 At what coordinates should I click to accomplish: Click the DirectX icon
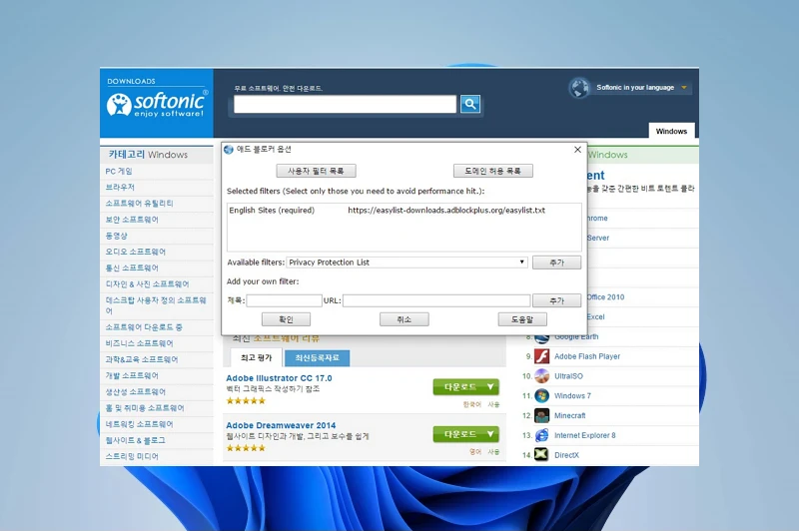pyautogui.click(x=542, y=454)
